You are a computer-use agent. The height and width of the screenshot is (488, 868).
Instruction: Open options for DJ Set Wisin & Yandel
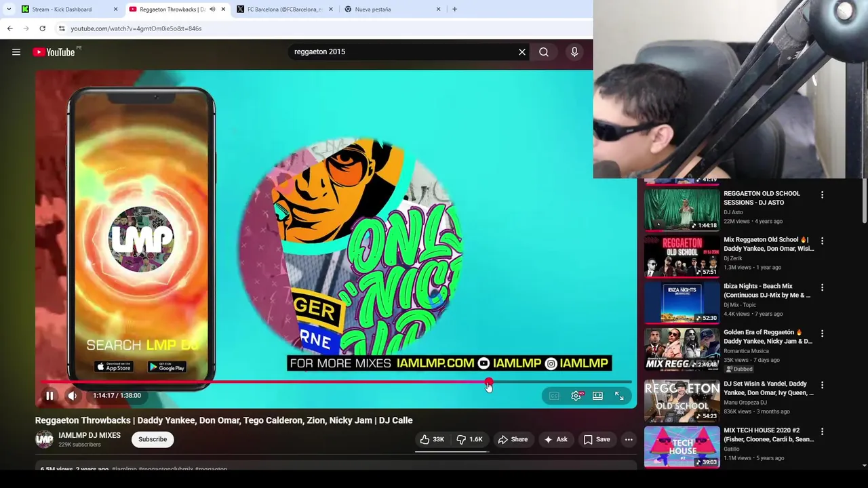822,385
